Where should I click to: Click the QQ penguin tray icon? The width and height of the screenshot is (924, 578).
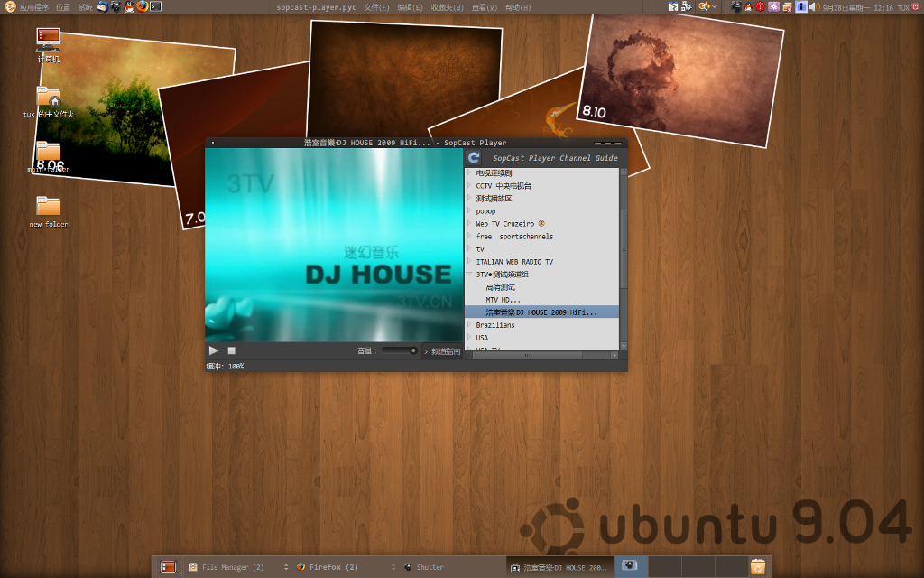[748, 7]
